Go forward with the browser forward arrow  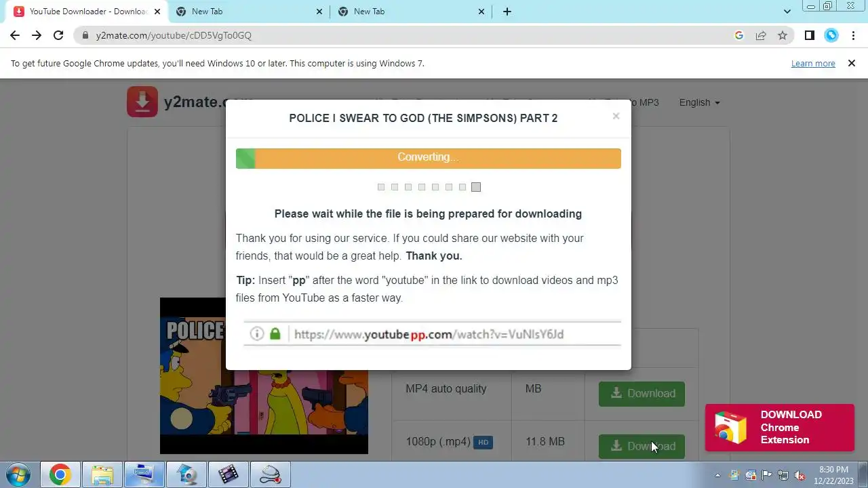[37, 35]
